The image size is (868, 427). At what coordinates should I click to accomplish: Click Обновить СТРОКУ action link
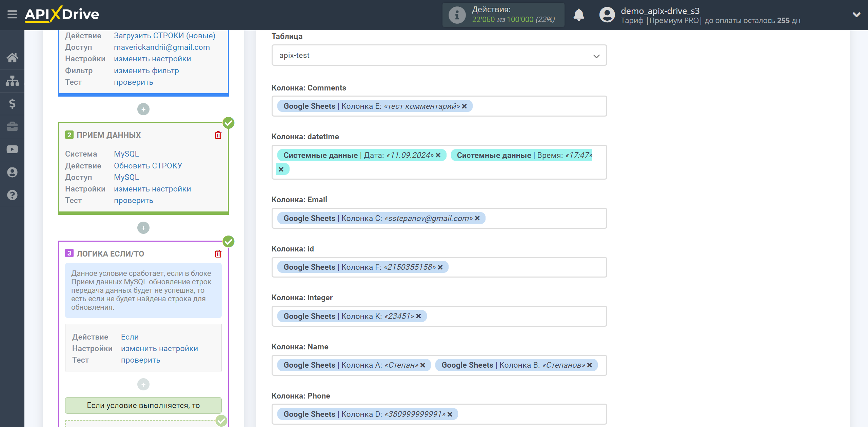click(x=148, y=166)
